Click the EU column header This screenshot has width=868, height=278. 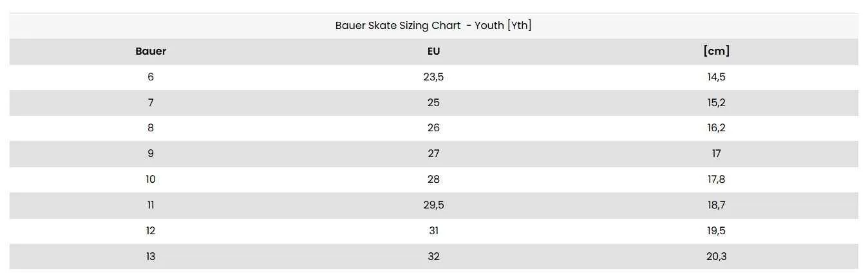[433, 51]
